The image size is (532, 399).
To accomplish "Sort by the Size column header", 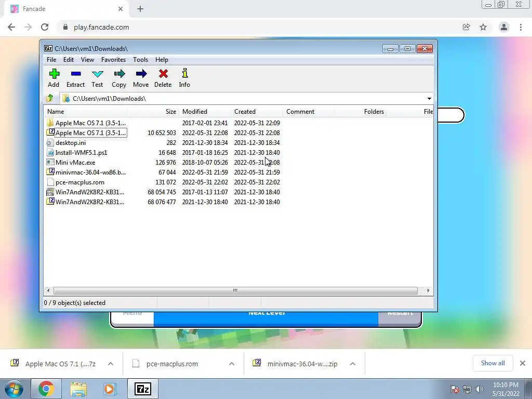I will click(153, 112).
